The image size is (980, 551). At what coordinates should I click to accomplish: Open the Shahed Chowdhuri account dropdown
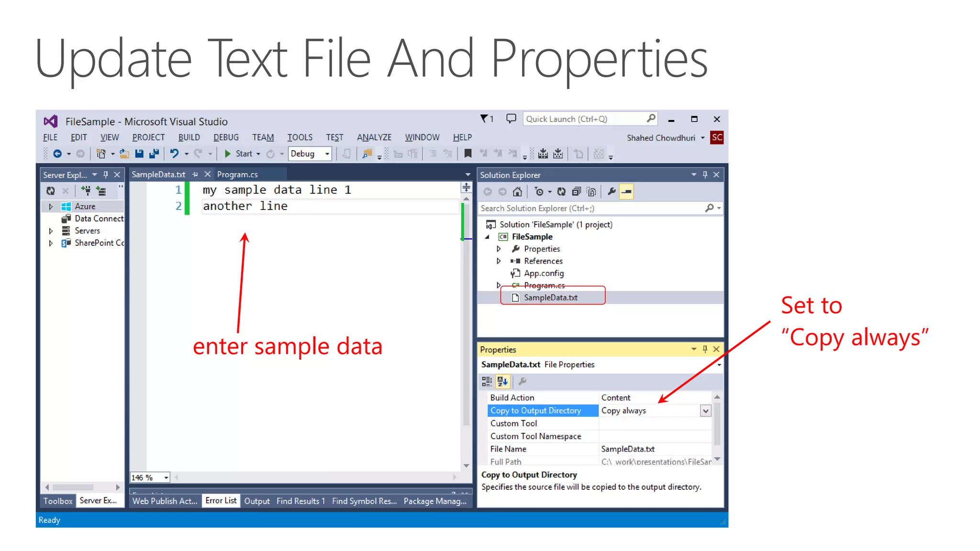tap(703, 138)
